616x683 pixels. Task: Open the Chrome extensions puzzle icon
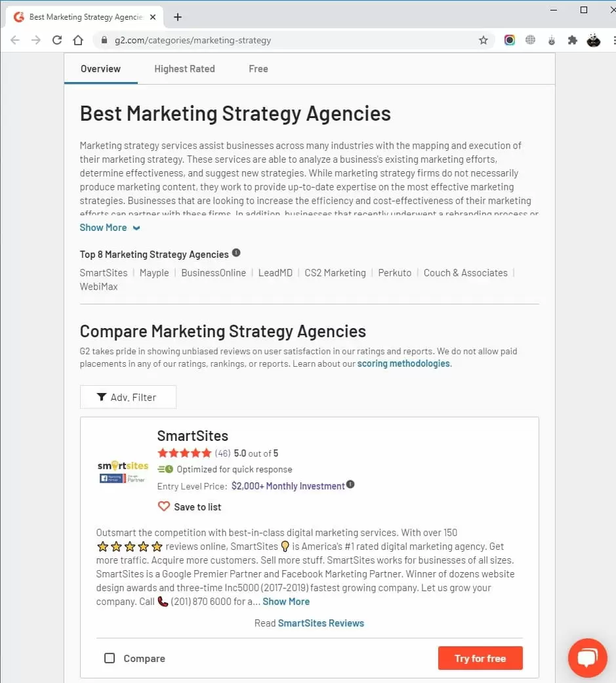coord(572,40)
